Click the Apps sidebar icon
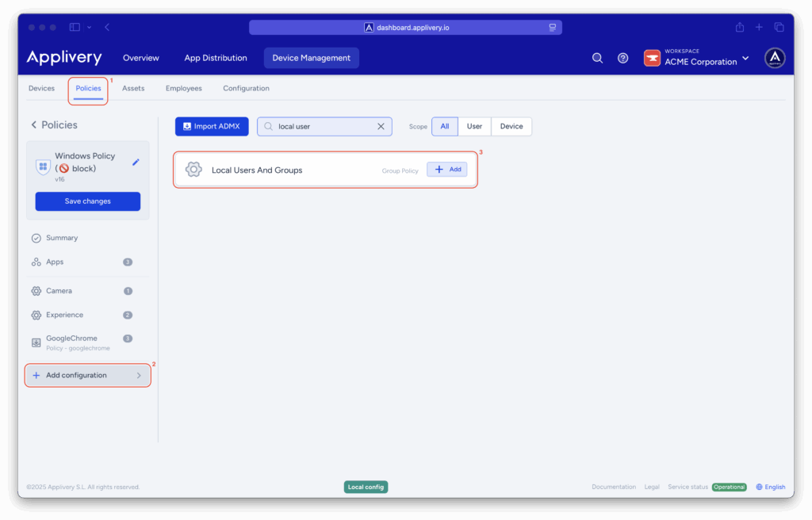Viewport: 812px width, 520px height. click(36, 262)
